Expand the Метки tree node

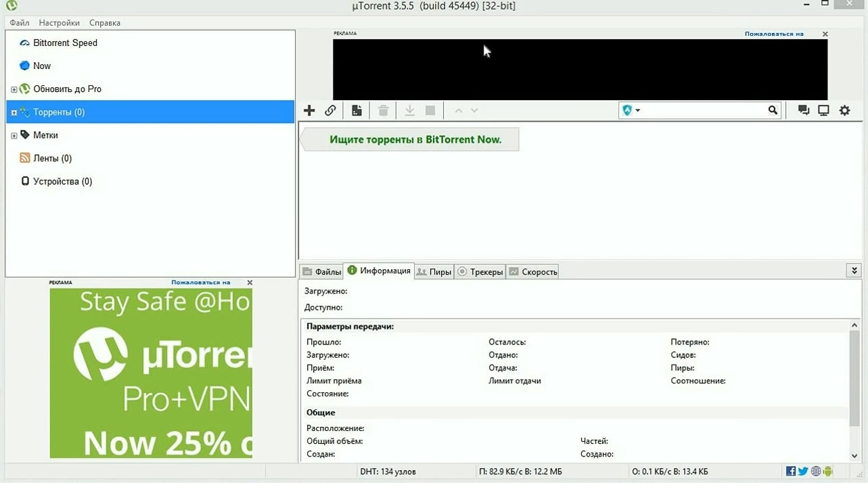coord(14,135)
